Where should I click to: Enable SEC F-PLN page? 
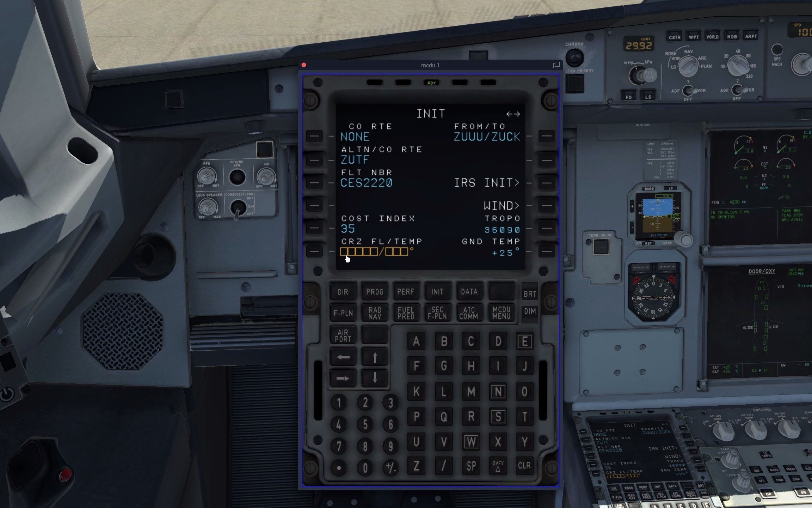pyautogui.click(x=437, y=313)
